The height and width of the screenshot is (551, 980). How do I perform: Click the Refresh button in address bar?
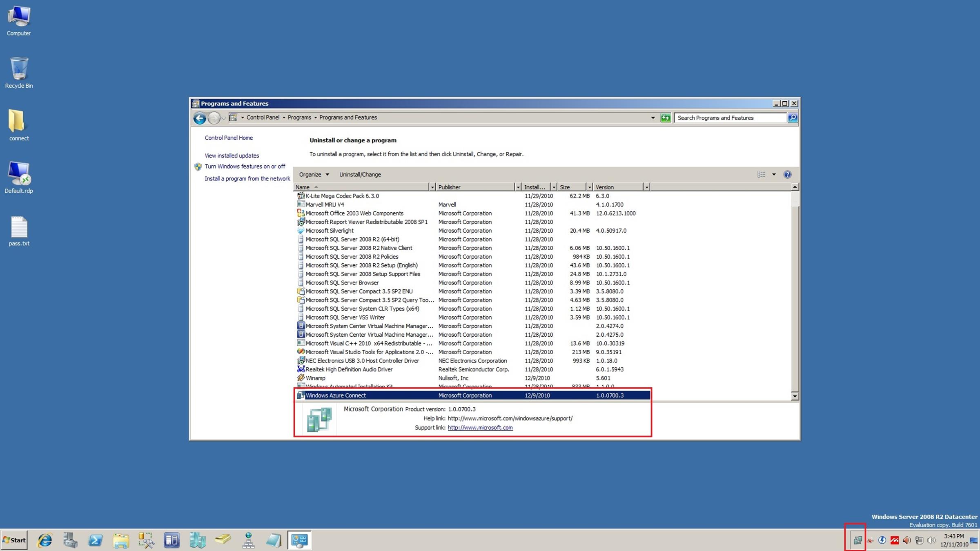(666, 118)
